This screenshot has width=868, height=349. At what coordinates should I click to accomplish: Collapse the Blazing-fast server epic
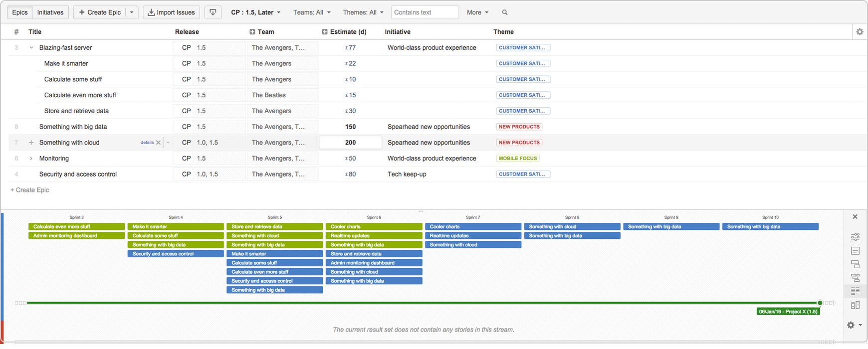(31, 48)
